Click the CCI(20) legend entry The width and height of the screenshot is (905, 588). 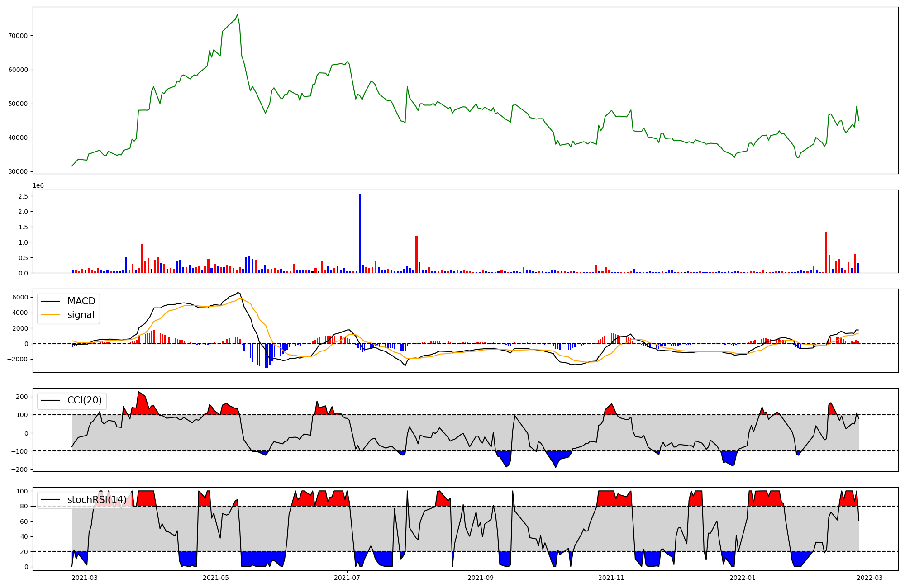84,400
